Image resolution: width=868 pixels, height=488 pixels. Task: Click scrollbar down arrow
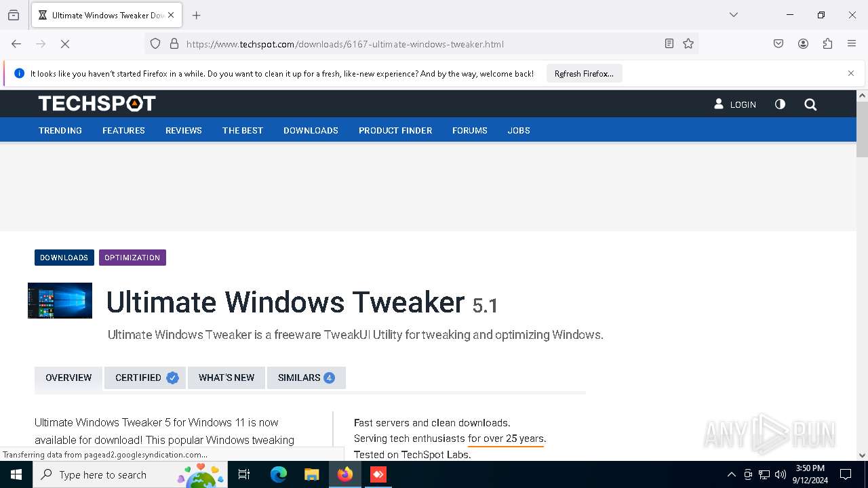click(x=862, y=455)
